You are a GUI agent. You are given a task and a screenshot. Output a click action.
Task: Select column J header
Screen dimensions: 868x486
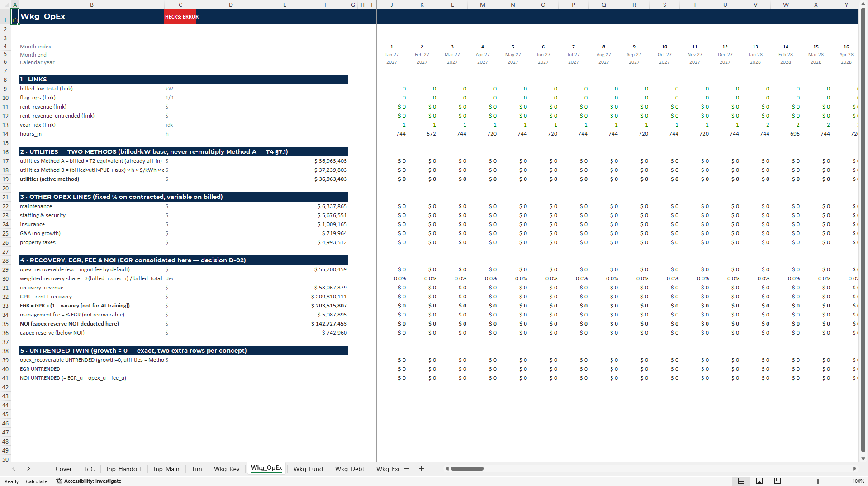pyautogui.click(x=392, y=5)
